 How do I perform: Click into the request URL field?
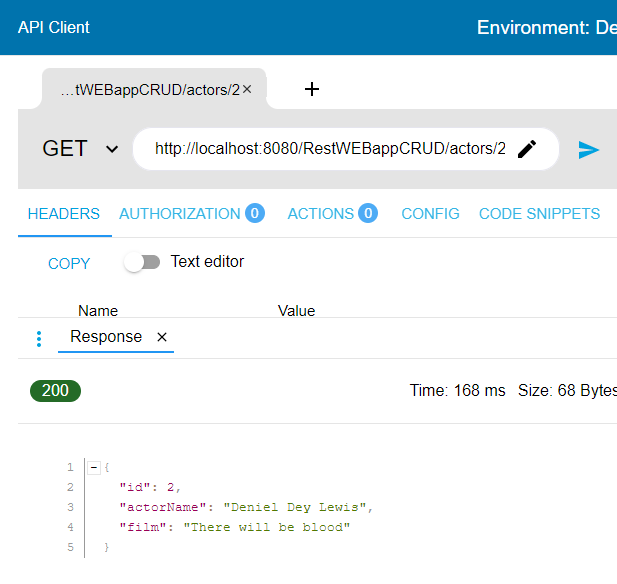click(x=330, y=149)
